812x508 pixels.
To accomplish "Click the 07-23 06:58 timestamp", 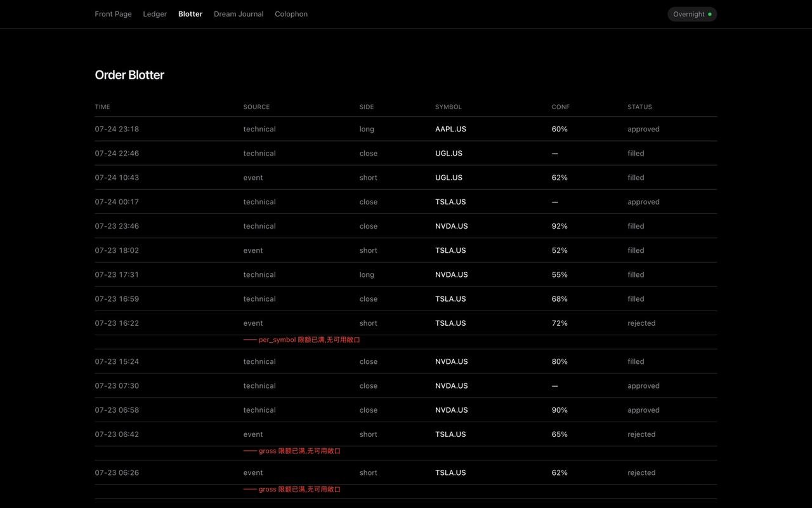I will coord(117,410).
